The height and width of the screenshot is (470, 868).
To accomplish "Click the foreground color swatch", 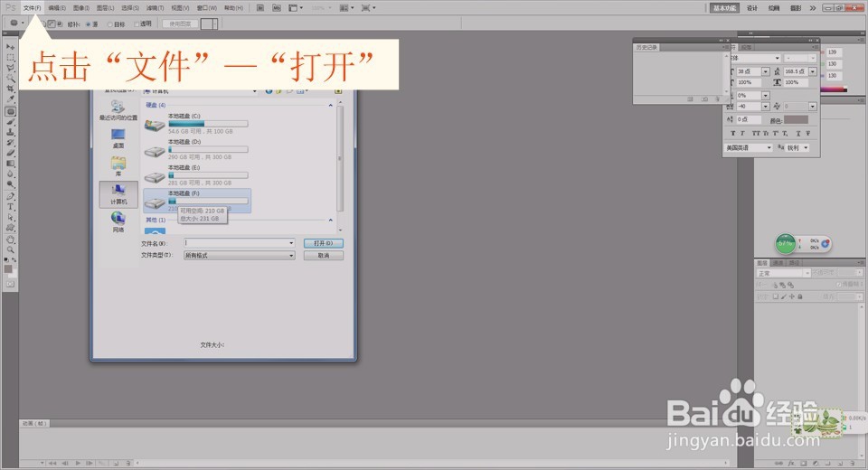I will pos(8,269).
